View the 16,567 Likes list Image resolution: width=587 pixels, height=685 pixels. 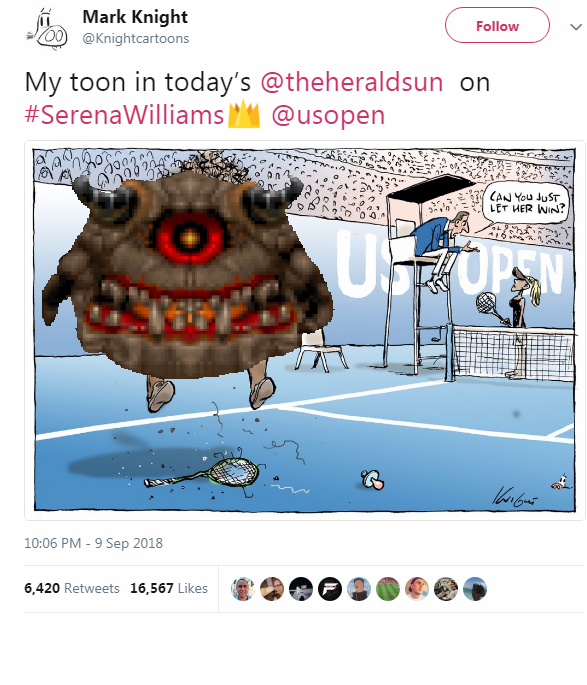click(169, 588)
